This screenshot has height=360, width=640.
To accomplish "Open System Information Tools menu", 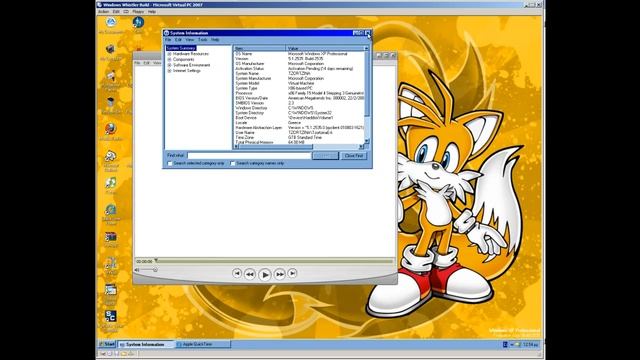I will (203, 40).
